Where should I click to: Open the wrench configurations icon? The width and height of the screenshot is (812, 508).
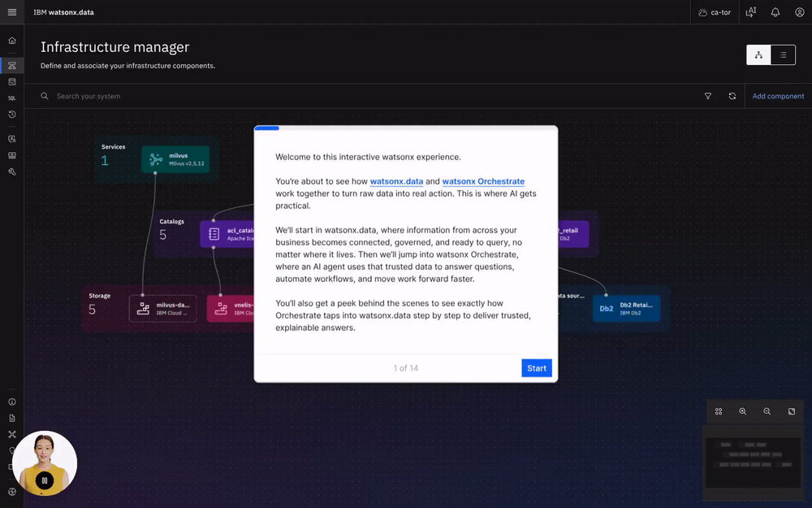tap(12, 172)
